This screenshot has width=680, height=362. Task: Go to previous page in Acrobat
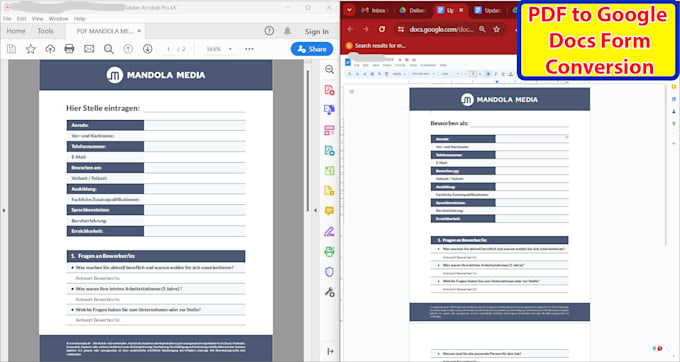coord(128,49)
